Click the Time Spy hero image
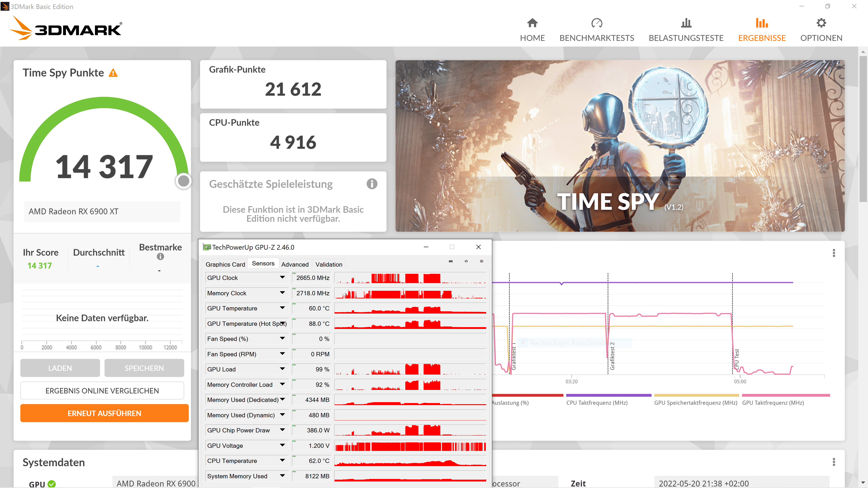The width and height of the screenshot is (868, 488). point(620,146)
